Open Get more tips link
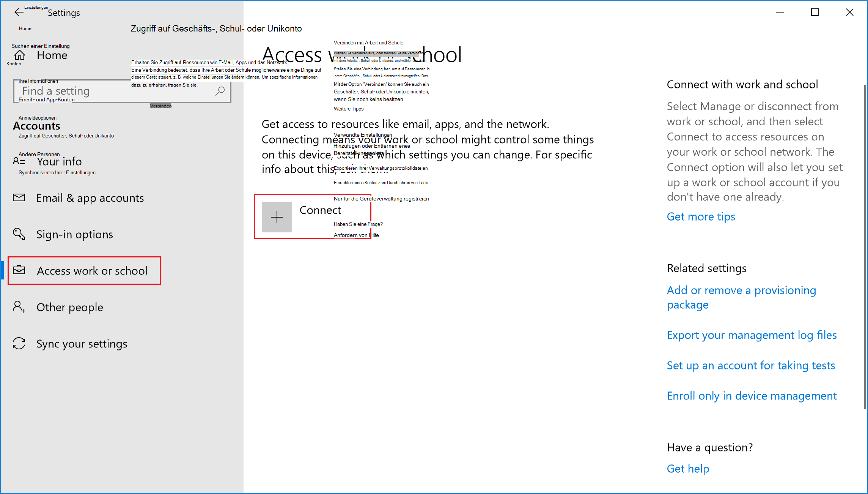This screenshot has width=868, height=494. 701,216
